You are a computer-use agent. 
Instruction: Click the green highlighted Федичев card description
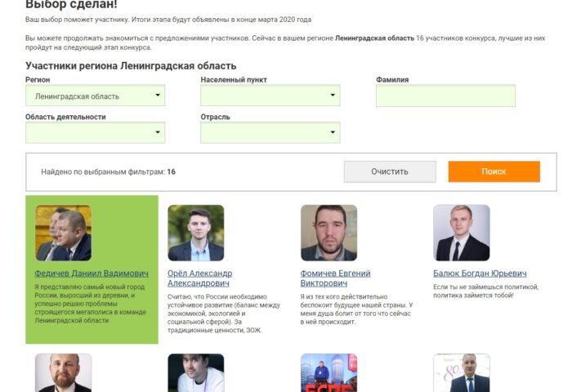tap(91, 304)
